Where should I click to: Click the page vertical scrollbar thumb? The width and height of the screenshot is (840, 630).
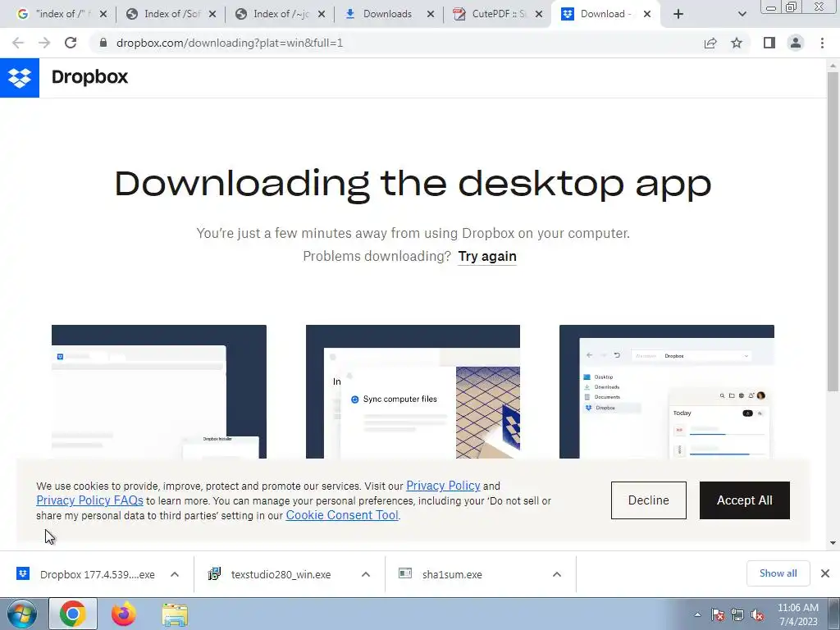click(833, 231)
